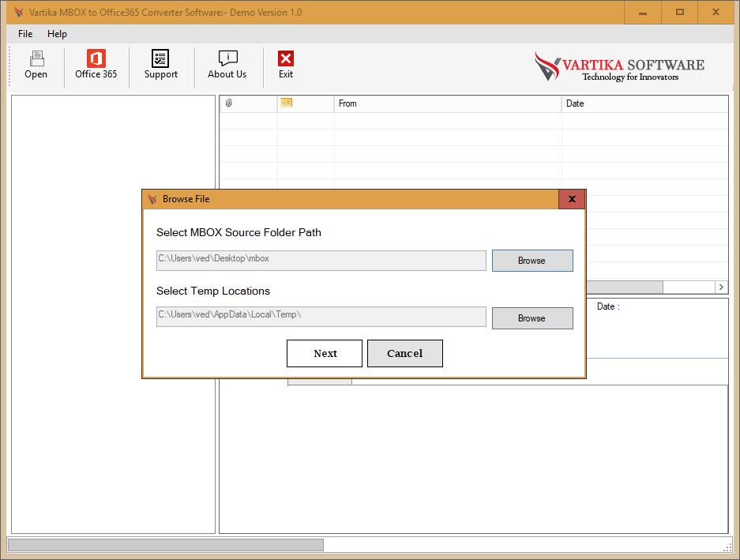
Task: Minimize the Vartika converter window
Action: pos(643,13)
